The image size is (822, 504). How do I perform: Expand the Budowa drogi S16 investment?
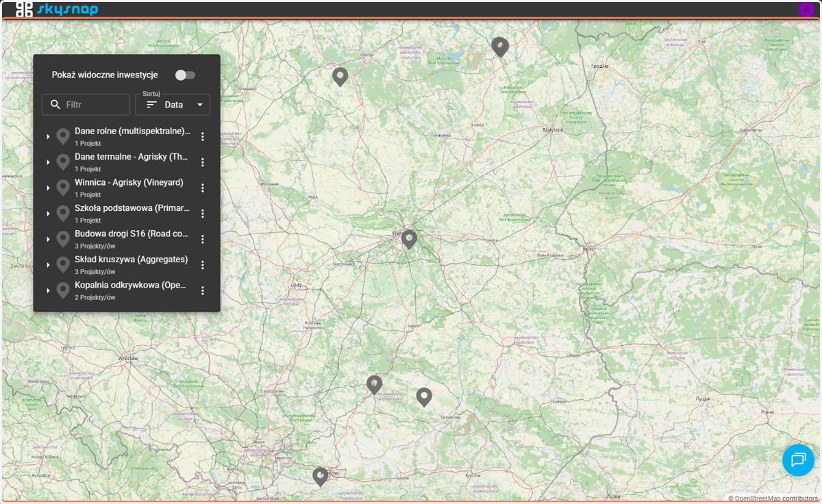click(48, 239)
